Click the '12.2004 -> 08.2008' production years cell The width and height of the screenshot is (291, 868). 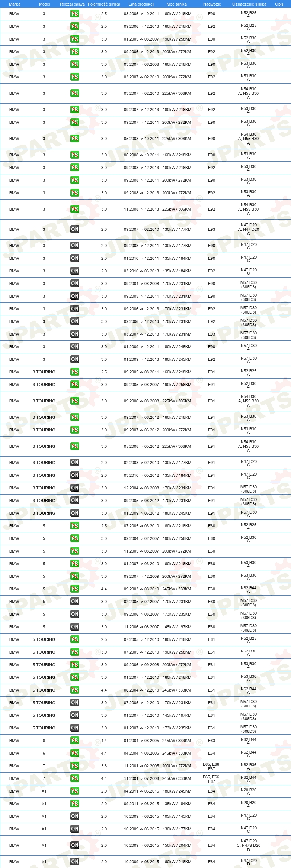[141, 488]
